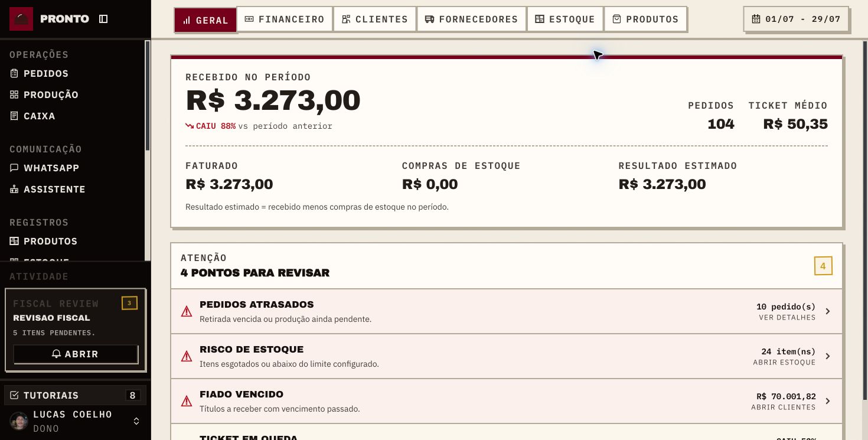Open Tutoriais checklist
868x440 pixels.
point(75,395)
